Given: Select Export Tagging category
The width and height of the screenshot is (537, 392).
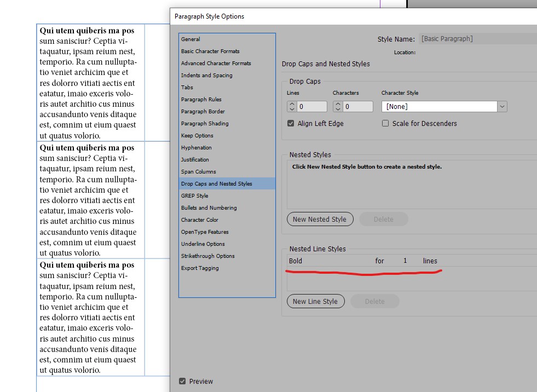Looking at the screenshot, I should coord(227,268).
